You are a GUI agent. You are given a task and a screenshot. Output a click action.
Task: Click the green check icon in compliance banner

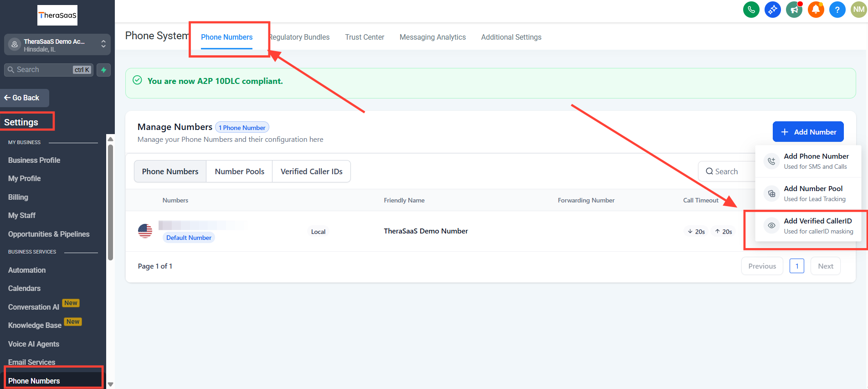point(137,80)
